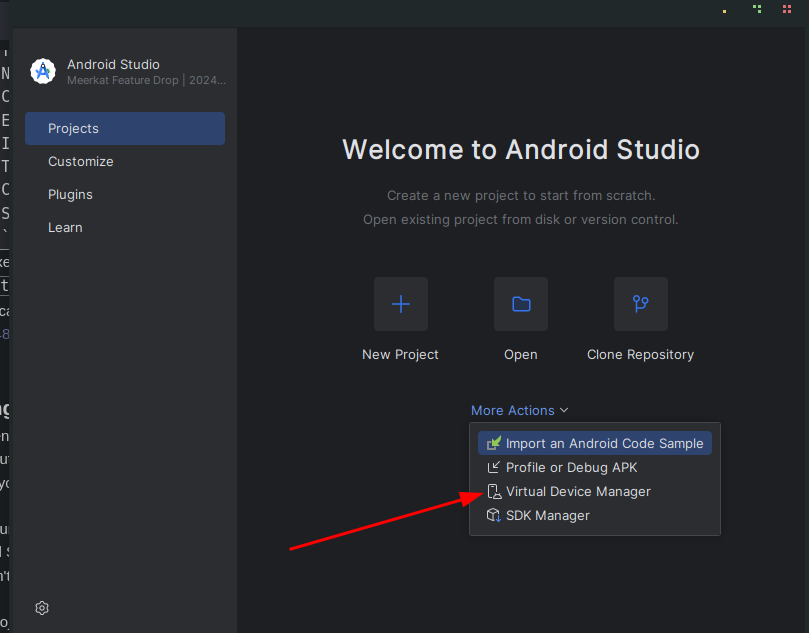This screenshot has height=633, width=809.
Task: Expand the More Actions dropdown
Action: point(520,410)
